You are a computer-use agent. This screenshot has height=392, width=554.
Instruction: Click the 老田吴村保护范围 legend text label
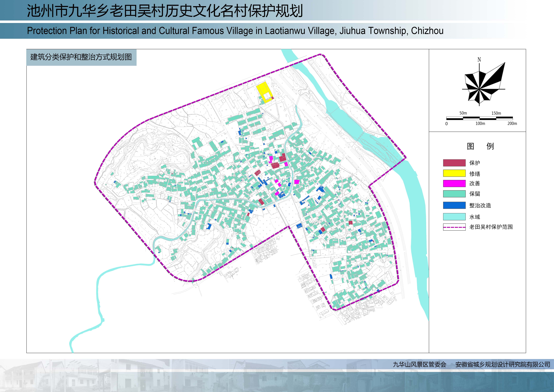point(491,227)
